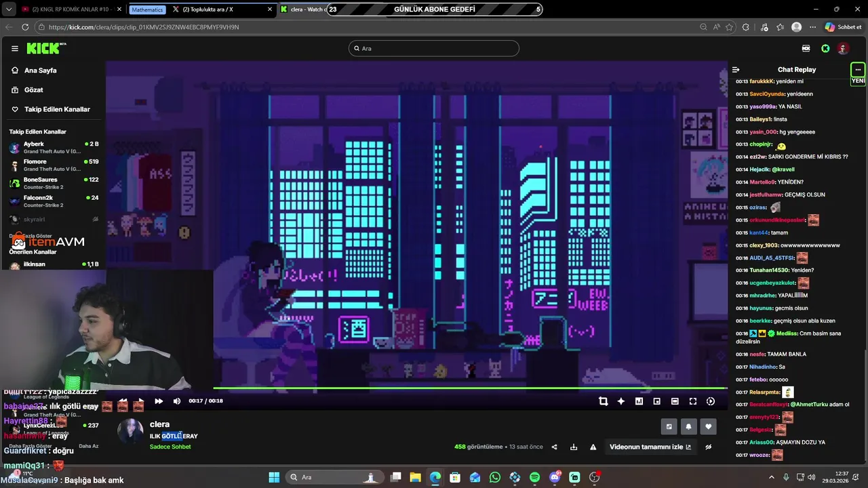Toggle the volume mute icon
Viewport: 868px width, 488px height.
177,401
